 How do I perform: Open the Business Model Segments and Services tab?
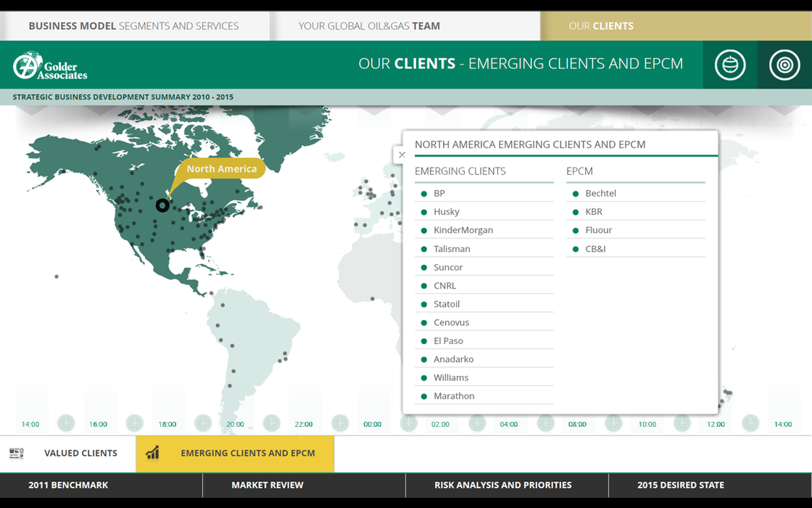(x=133, y=26)
